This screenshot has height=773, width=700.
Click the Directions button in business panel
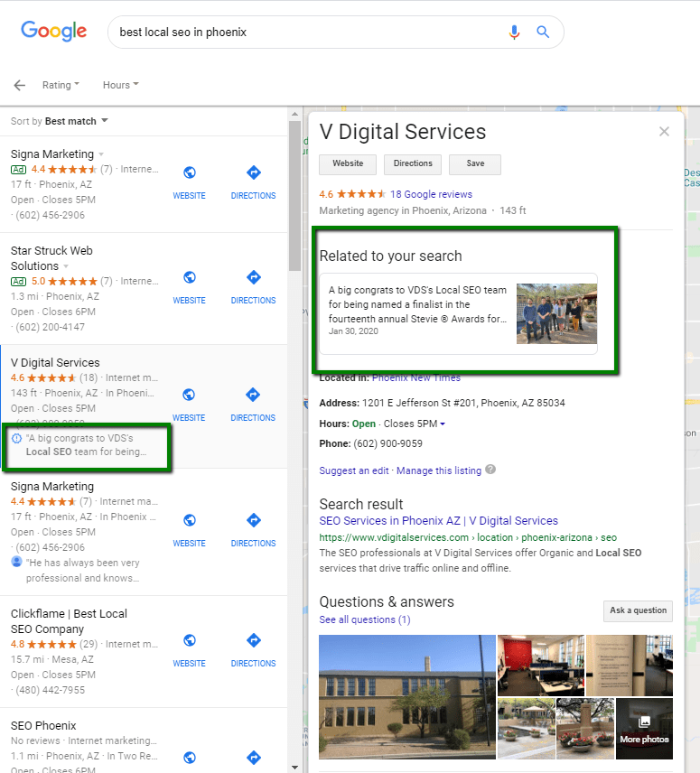coord(413,164)
